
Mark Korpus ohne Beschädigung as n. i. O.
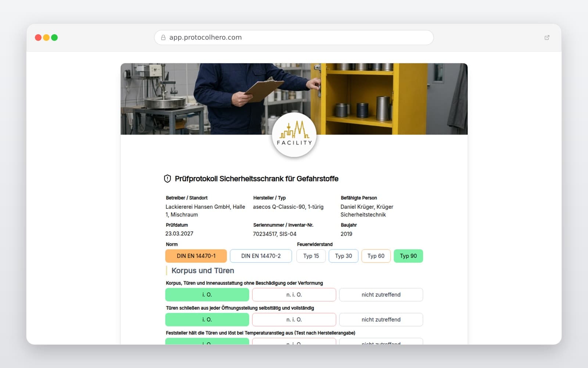[x=294, y=295]
